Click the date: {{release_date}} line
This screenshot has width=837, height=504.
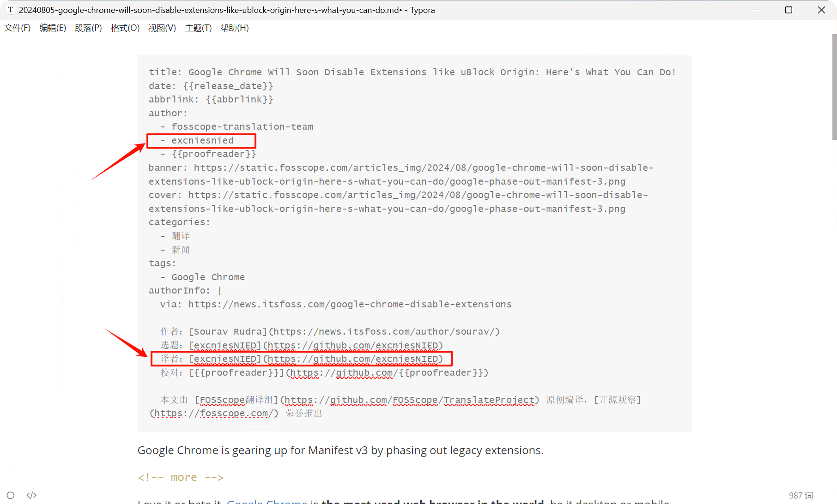[211, 86]
